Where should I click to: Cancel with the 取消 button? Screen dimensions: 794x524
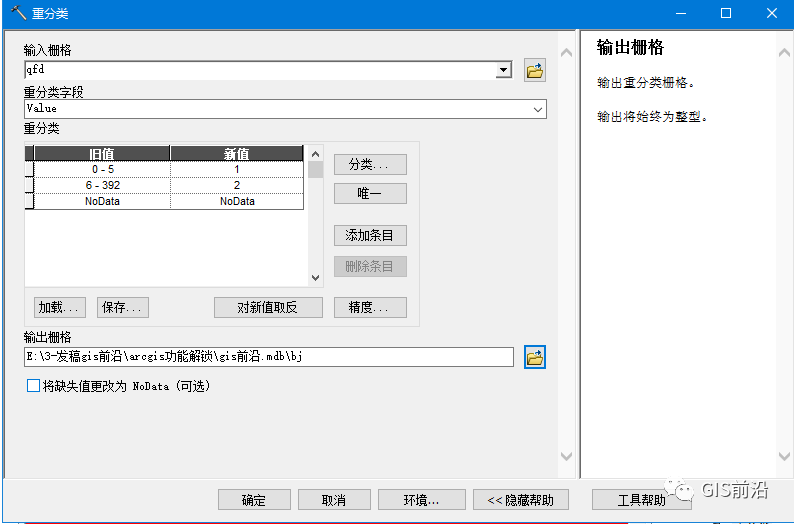point(334,500)
